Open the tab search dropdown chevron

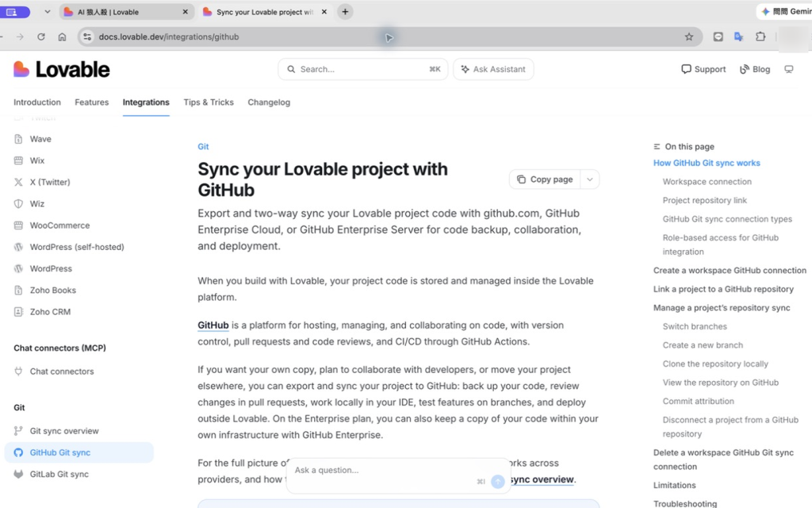pos(47,11)
